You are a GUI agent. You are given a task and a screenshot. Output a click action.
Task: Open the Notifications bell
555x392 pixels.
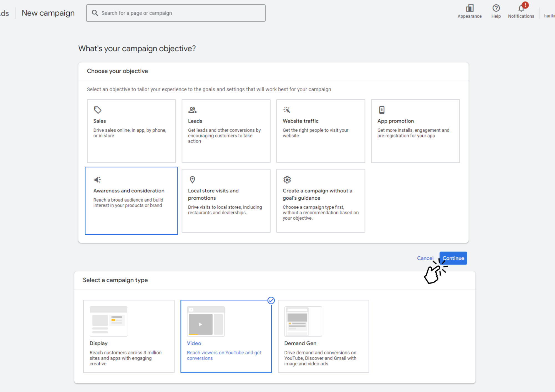521,8
